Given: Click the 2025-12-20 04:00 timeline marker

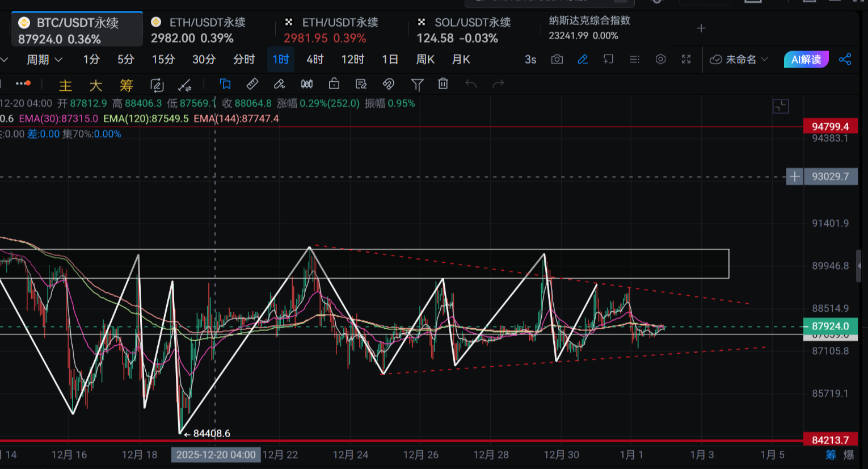Looking at the screenshot, I should pyautogui.click(x=216, y=454).
